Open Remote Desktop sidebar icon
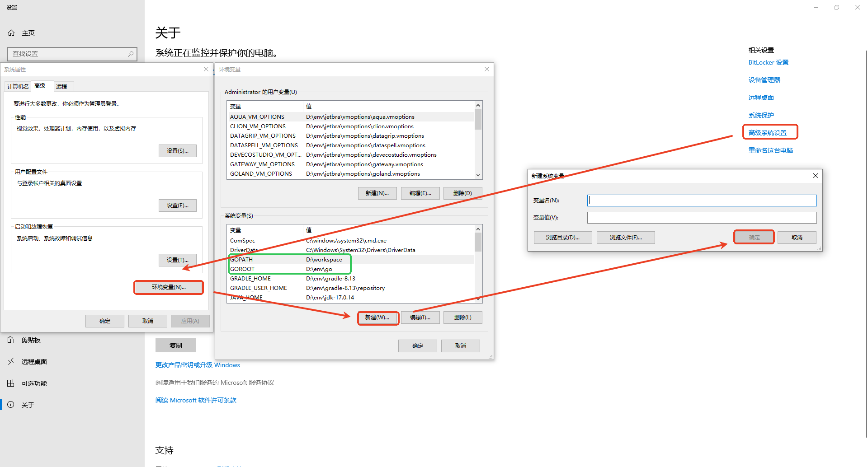 click(11, 361)
